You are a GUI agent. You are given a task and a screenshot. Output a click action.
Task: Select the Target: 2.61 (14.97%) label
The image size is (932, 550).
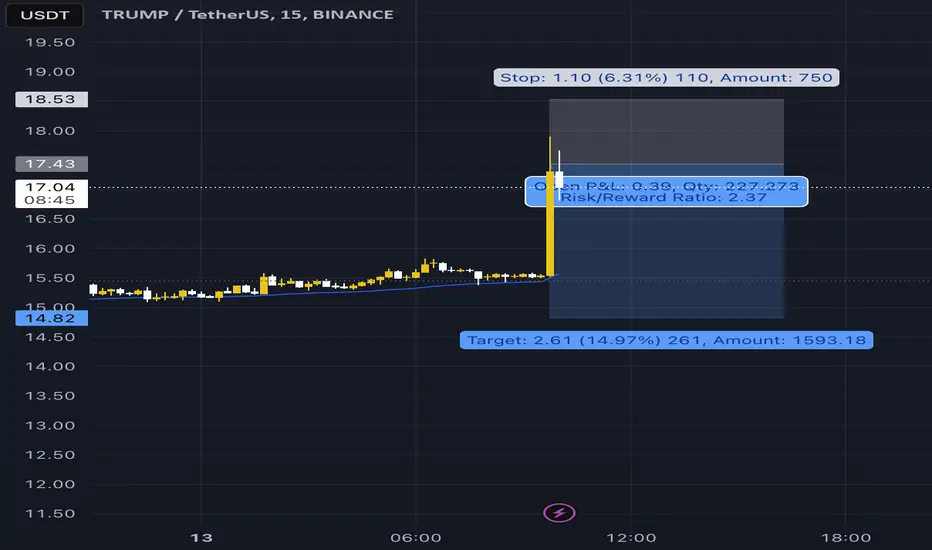pos(666,340)
